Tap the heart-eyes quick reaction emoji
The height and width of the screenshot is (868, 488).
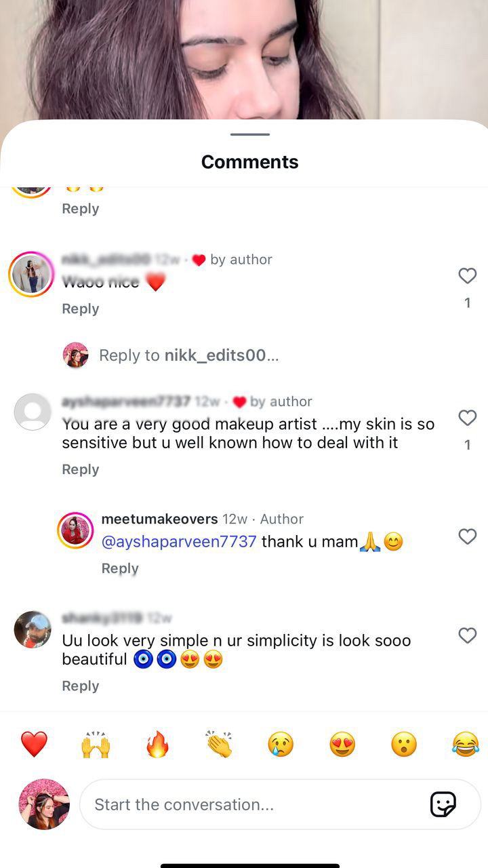pos(342,745)
